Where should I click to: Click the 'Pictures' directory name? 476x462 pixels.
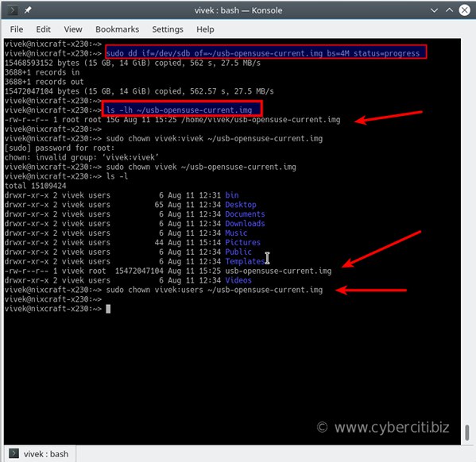pyautogui.click(x=243, y=242)
